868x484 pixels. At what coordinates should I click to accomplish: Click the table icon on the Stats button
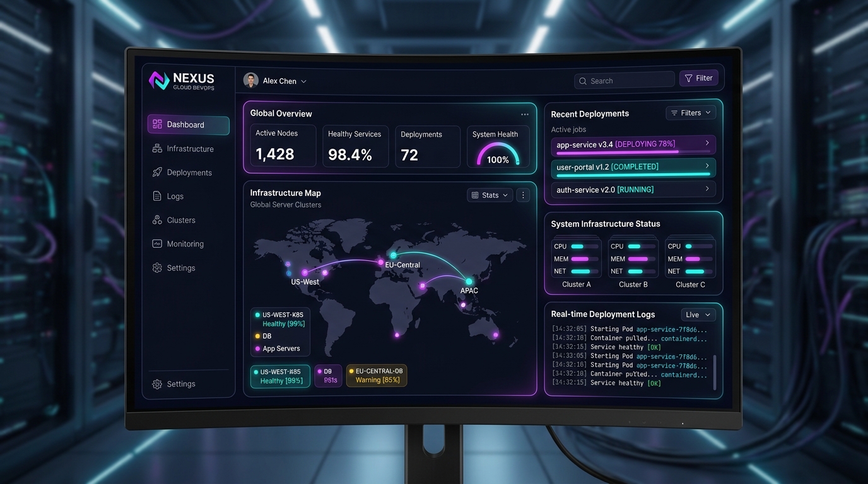(x=475, y=195)
